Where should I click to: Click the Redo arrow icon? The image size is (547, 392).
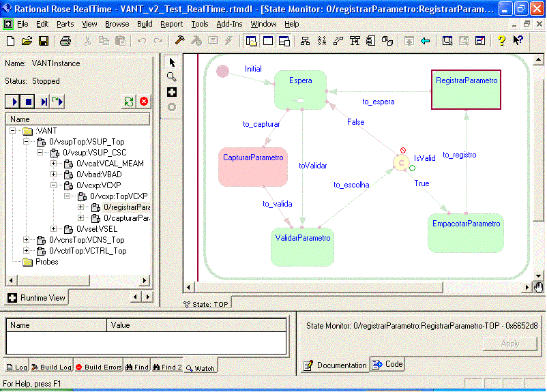[x=158, y=41]
